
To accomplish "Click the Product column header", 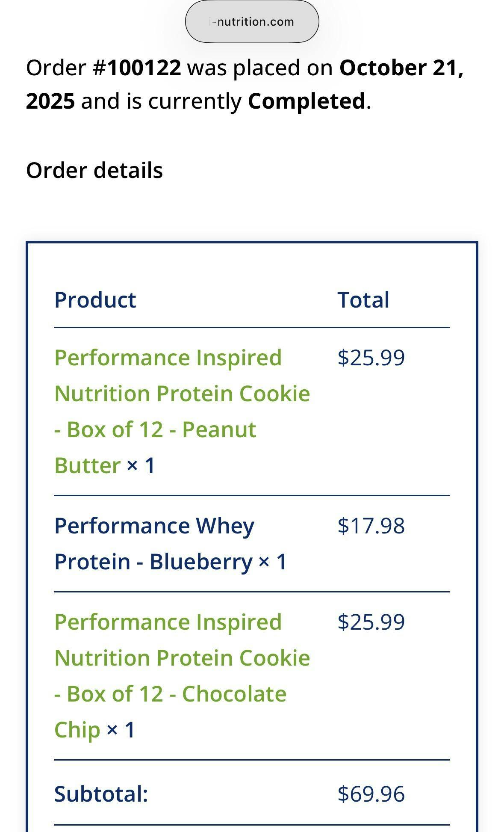I will click(x=95, y=300).
